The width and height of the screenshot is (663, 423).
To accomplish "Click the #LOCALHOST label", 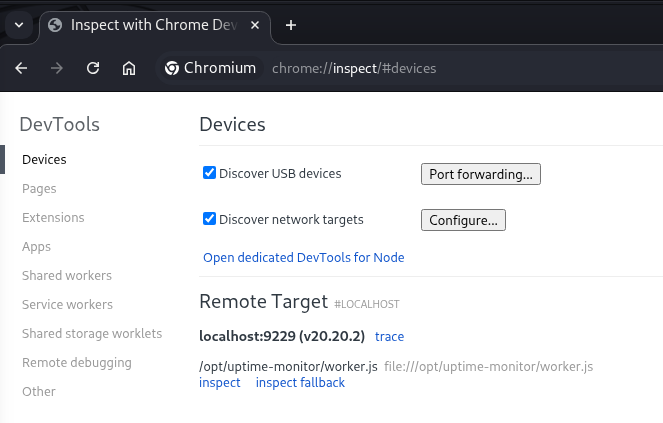I will tap(367, 305).
